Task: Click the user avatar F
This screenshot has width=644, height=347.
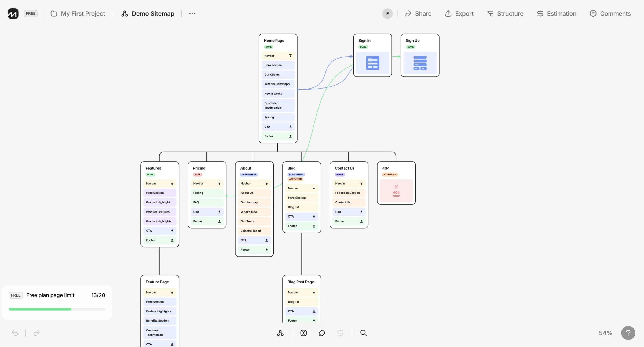Action: [x=387, y=13]
